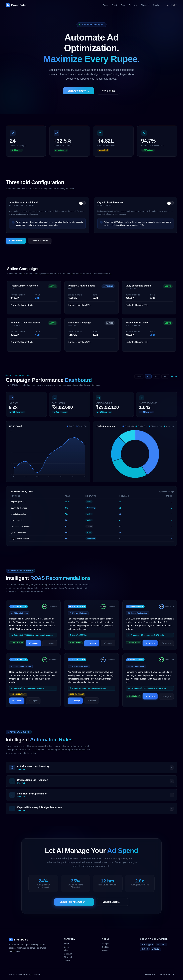Viewport: 183px width, 980px height.
Task: Open the Copilot nav menu item
Action: pyautogui.click(x=156, y=5)
